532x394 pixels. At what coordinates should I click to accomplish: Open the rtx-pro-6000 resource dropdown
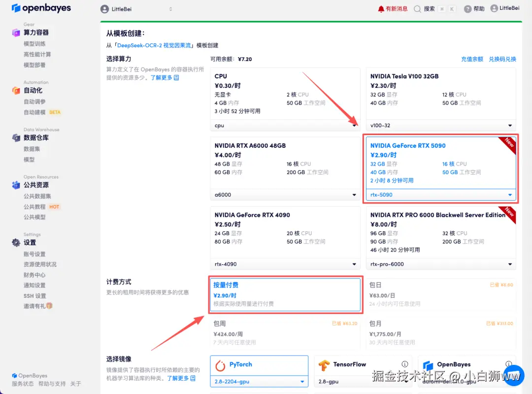(x=441, y=264)
